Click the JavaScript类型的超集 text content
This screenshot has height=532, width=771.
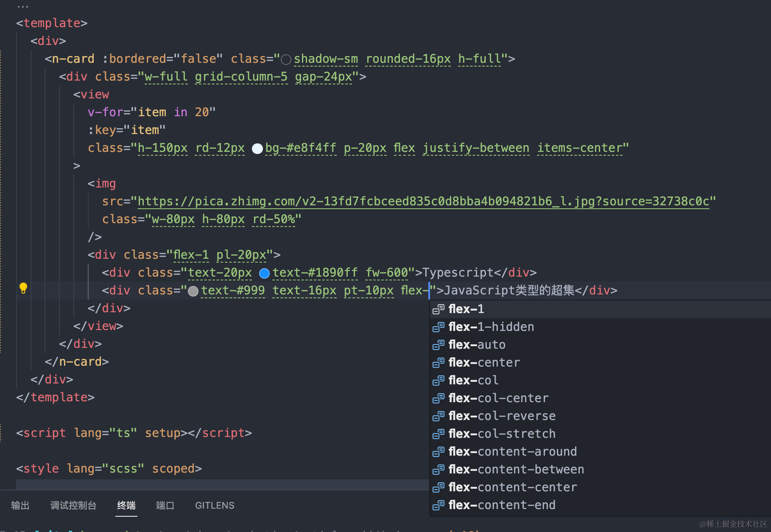(509, 290)
